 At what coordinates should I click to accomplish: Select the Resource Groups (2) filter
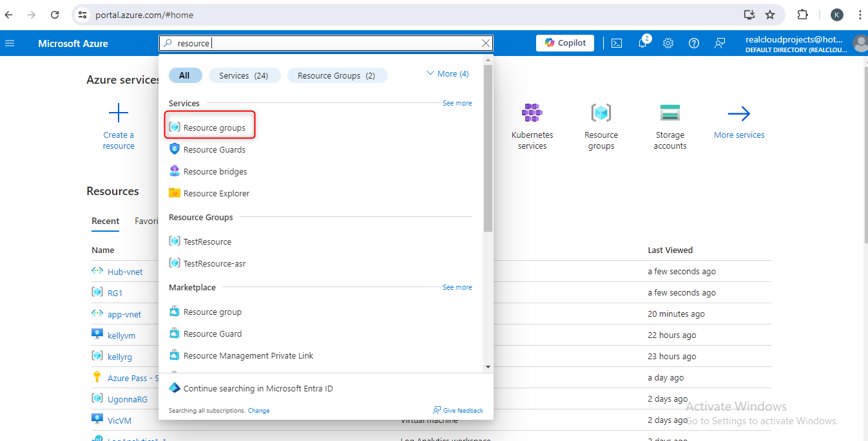(336, 76)
